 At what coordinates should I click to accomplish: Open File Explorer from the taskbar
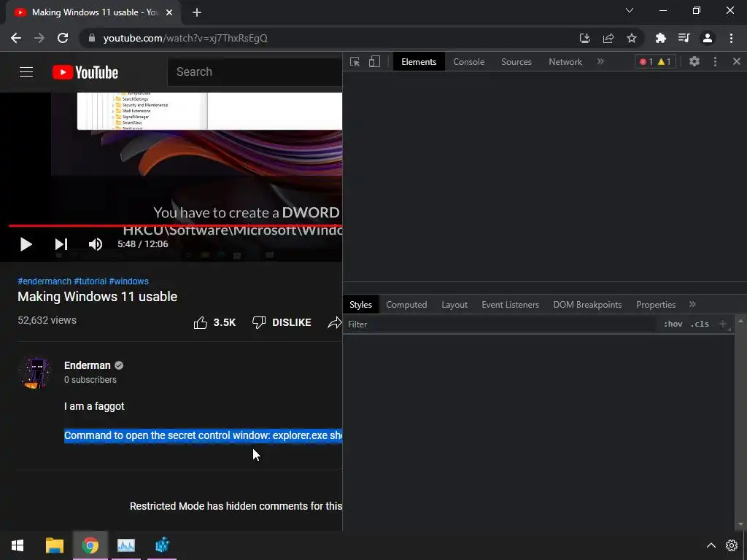54,545
